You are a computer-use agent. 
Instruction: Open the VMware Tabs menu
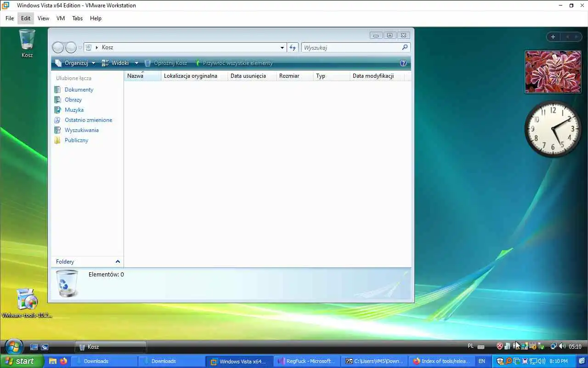[x=77, y=18]
